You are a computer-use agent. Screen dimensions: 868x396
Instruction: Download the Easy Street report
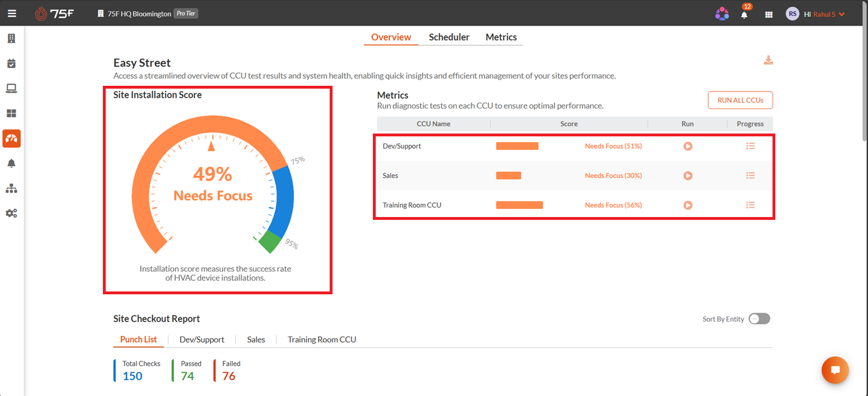(x=768, y=60)
